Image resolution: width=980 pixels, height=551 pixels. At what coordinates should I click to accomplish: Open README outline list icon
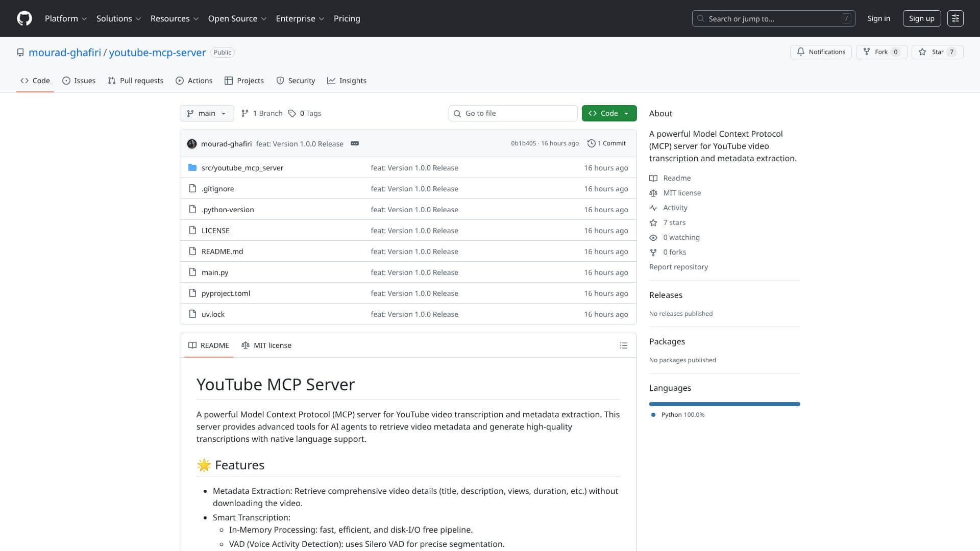[x=623, y=345]
